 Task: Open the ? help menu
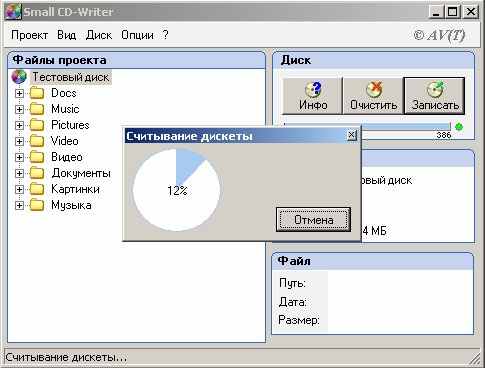coord(166,35)
